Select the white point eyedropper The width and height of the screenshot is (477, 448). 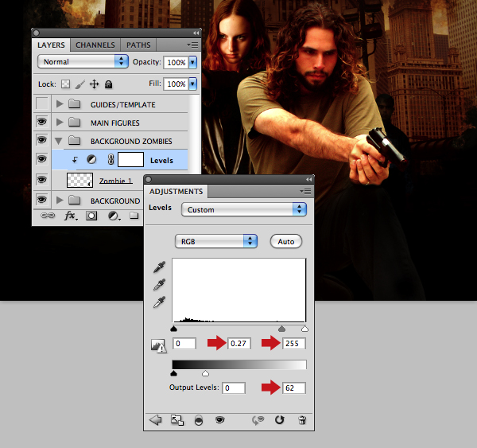[x=160, y=302]
